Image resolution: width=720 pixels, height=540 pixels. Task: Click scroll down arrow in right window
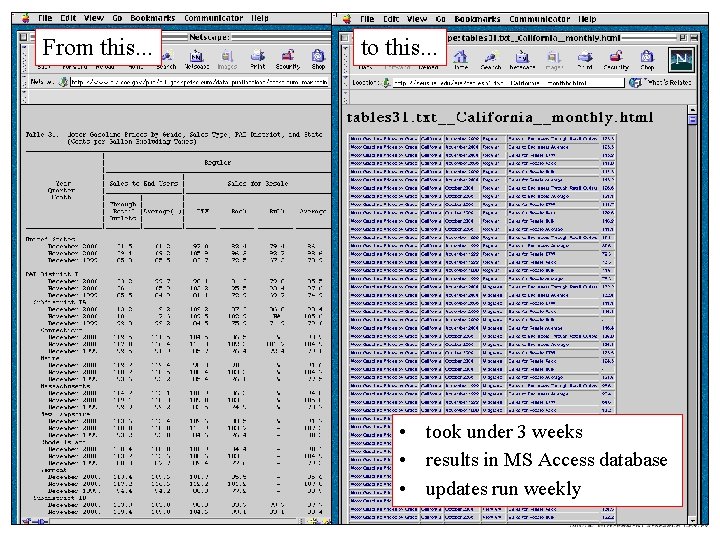point(692,520)
